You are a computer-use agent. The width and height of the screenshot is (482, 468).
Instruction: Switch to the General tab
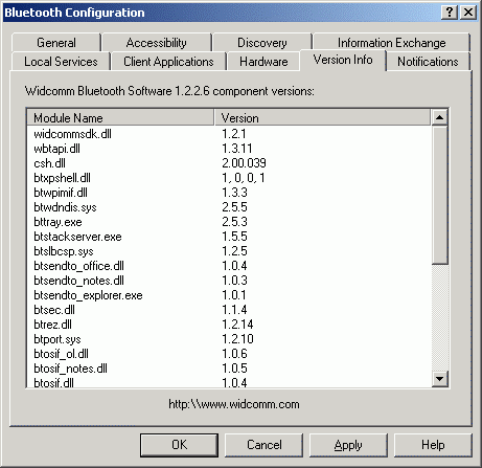[x=56, y=43]
